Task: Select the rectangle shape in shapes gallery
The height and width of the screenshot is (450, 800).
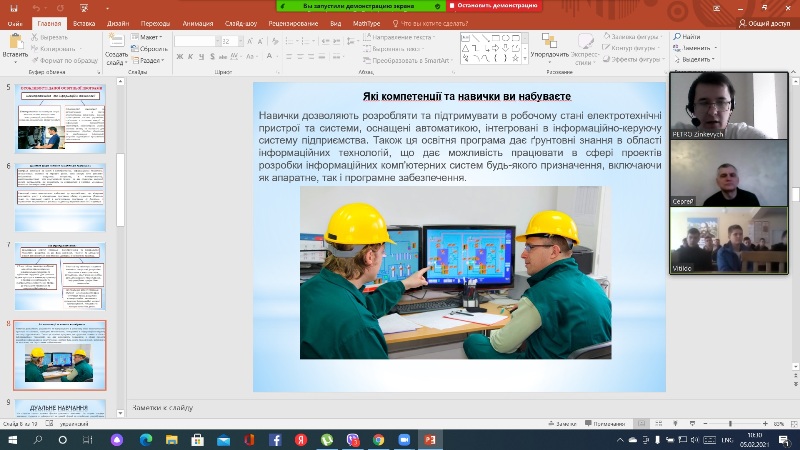Action: pyautogui.click(x=495, y=38)
